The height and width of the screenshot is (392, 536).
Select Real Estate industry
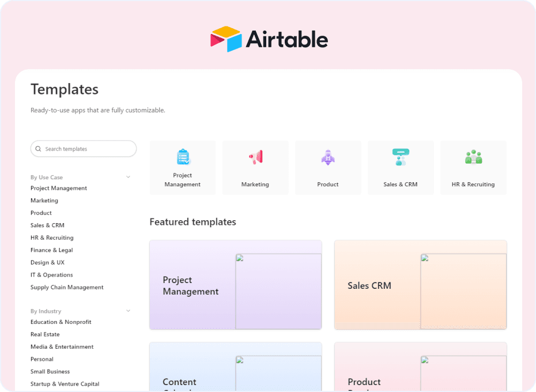(45, 334)
